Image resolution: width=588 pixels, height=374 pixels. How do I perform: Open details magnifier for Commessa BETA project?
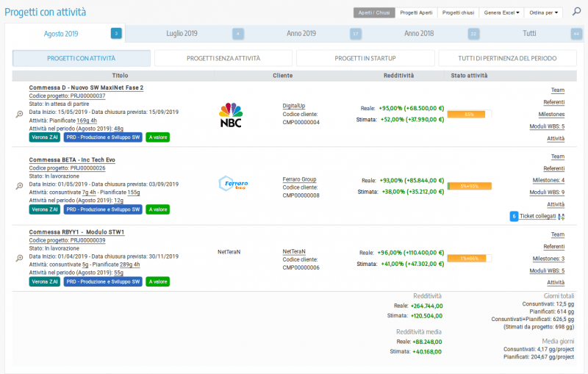[x=19, y=186]
